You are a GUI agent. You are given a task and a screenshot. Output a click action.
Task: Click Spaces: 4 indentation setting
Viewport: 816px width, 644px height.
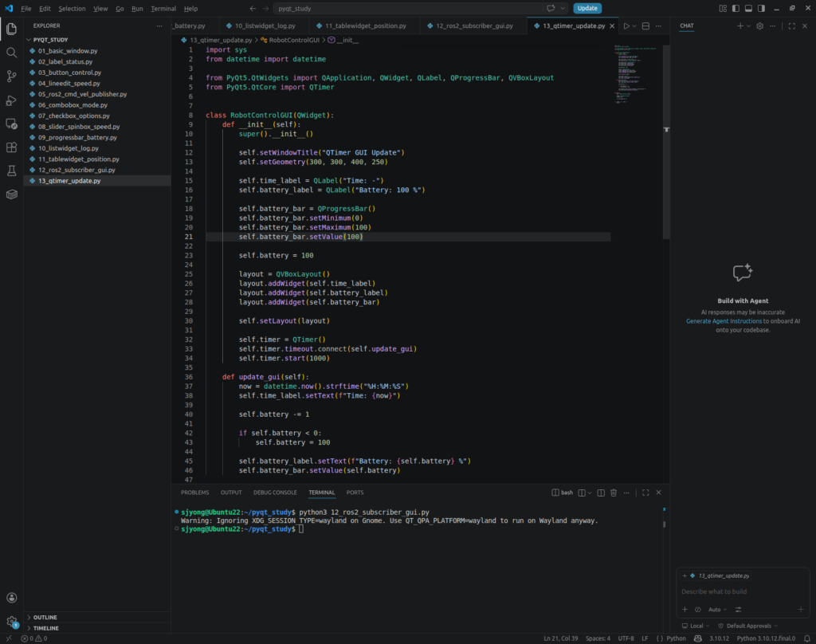click(x=598, y=638)
